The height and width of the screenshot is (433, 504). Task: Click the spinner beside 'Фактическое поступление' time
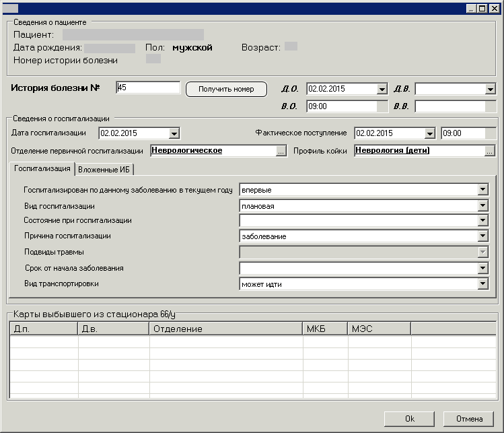[x=491, y=133]
